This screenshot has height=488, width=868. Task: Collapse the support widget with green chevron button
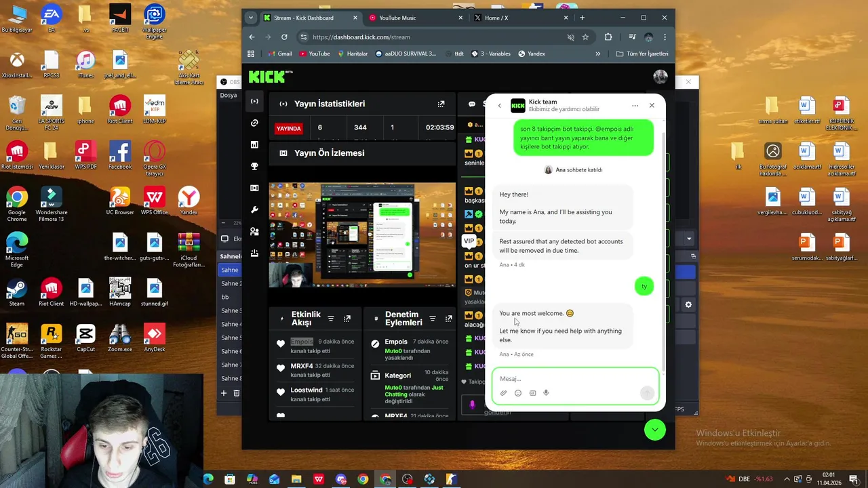[x=655, y=430]
